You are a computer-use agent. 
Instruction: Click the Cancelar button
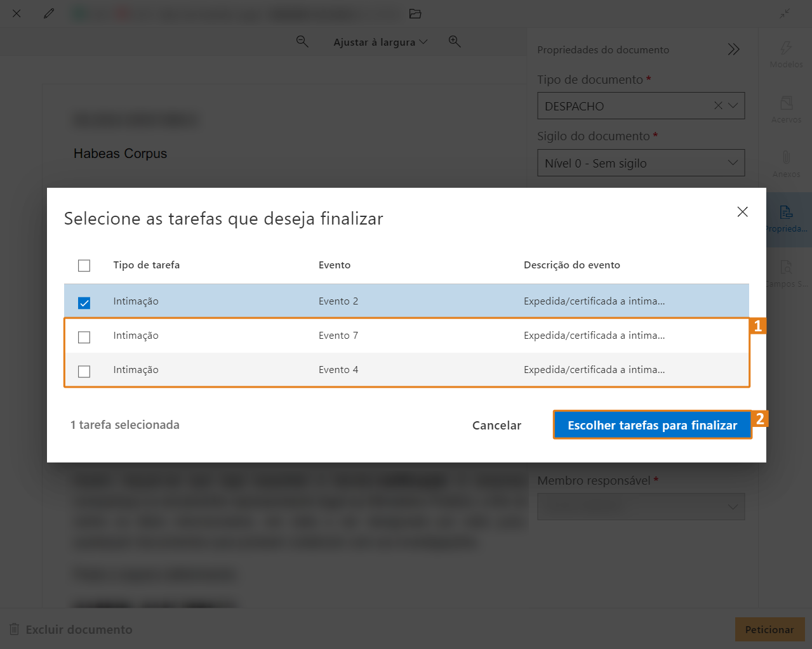pyautogui.click(x=496, y=425)
